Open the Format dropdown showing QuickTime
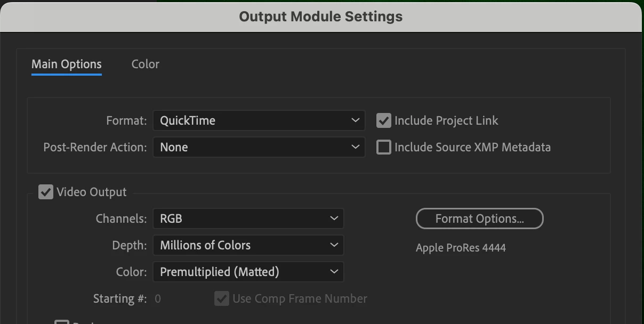Viewport: 644px width, 324px height. point(259,120)
